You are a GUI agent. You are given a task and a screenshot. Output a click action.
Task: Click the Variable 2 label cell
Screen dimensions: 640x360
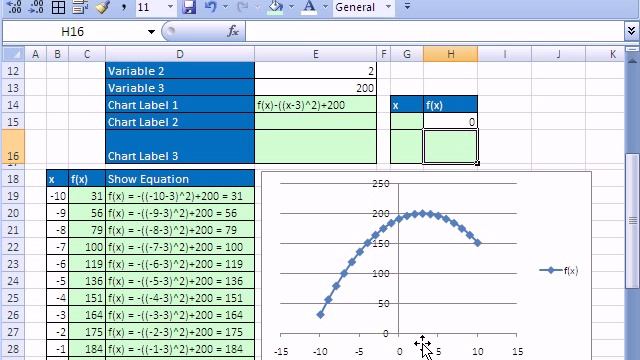(180, 71)
